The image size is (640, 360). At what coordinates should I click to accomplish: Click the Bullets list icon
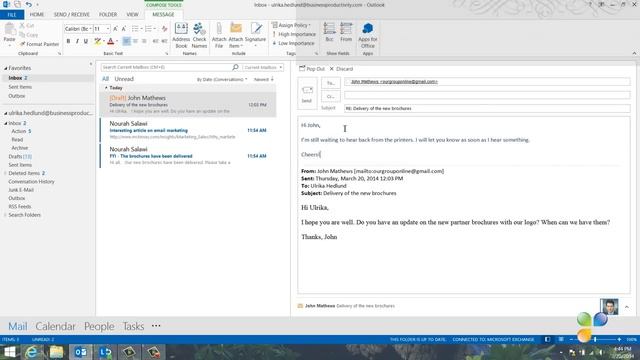135,29
